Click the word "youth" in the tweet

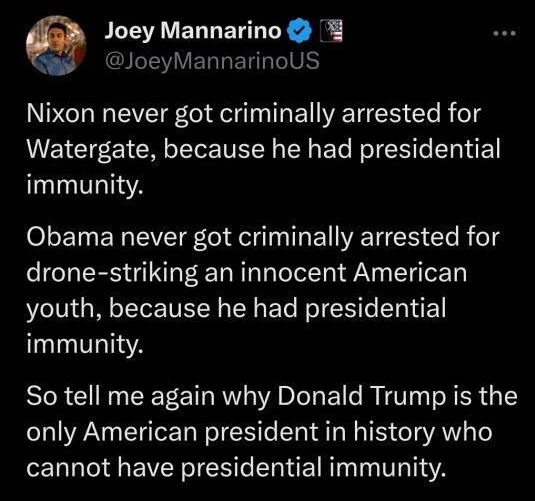[x=64, y=309]
